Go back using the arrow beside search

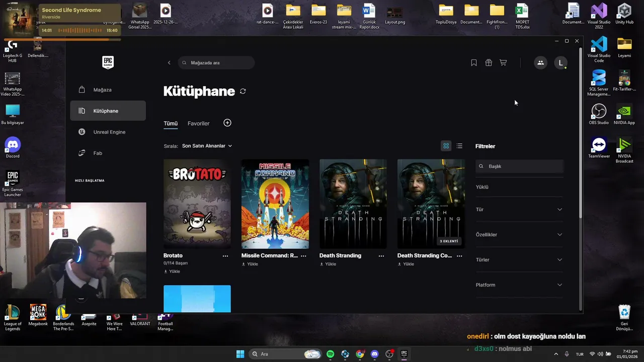[x=169, y=63]
